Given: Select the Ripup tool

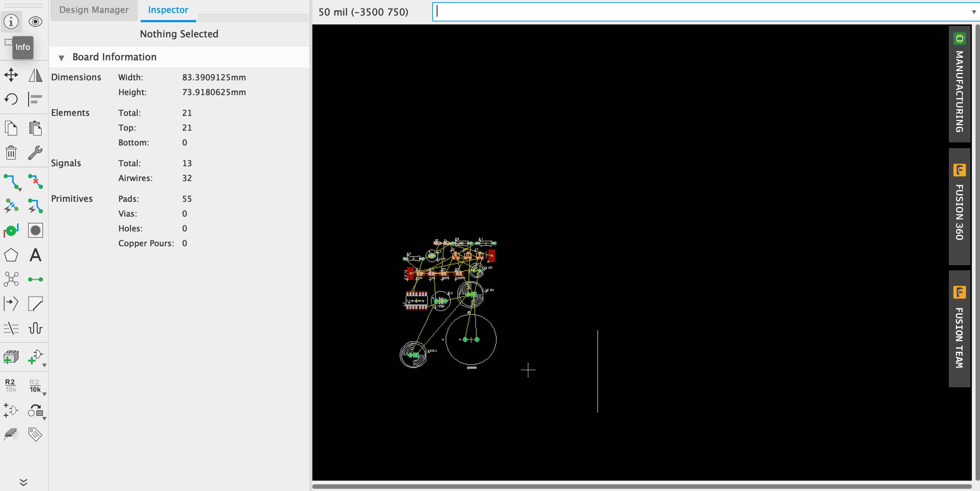Looking at the screenshot, I should click(35, 182).
